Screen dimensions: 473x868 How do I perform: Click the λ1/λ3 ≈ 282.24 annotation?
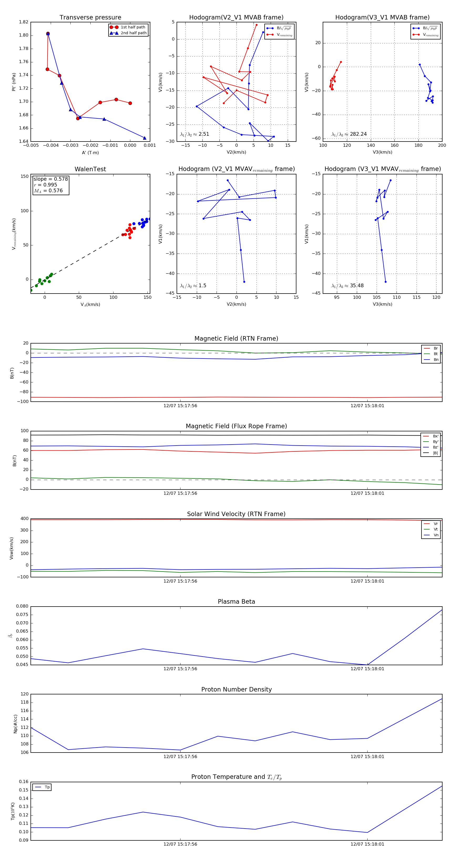349,134
